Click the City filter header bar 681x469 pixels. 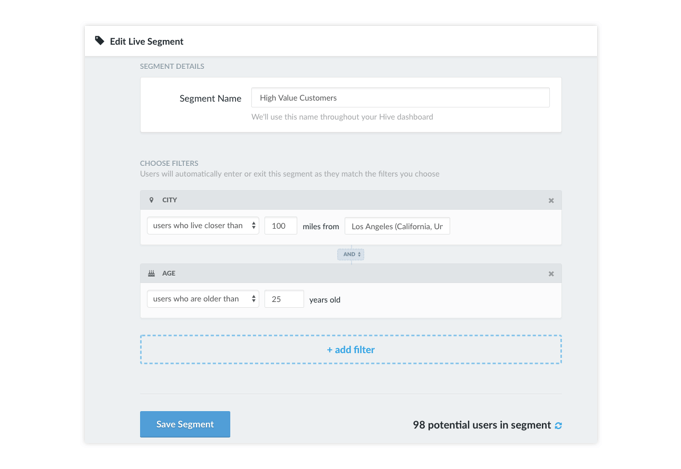351,200
